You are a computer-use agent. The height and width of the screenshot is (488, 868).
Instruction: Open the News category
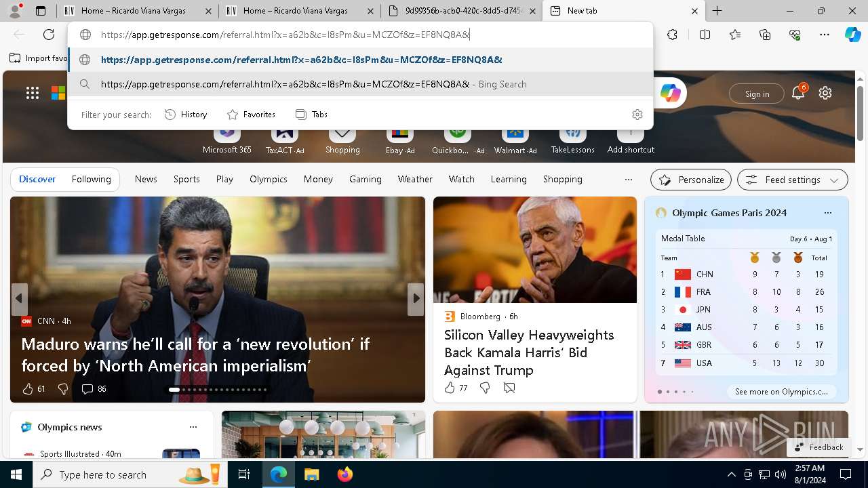pos(146,179)
